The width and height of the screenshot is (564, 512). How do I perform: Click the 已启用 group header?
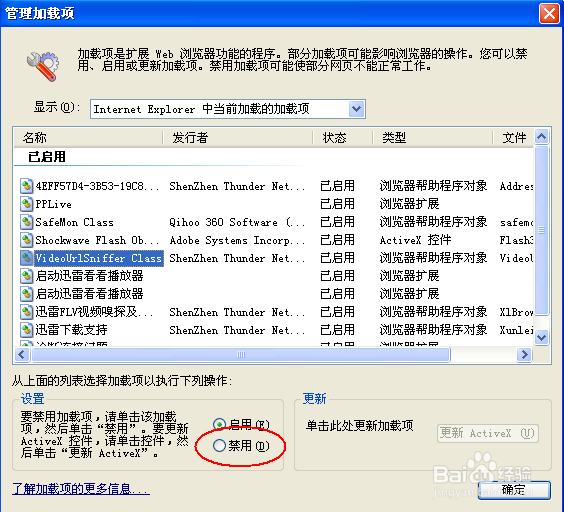[x=47, y=157]
